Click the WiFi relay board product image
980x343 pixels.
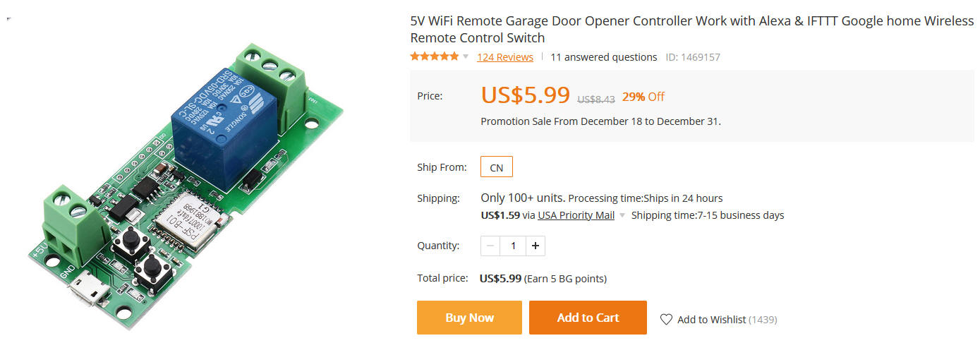(187, 183)
